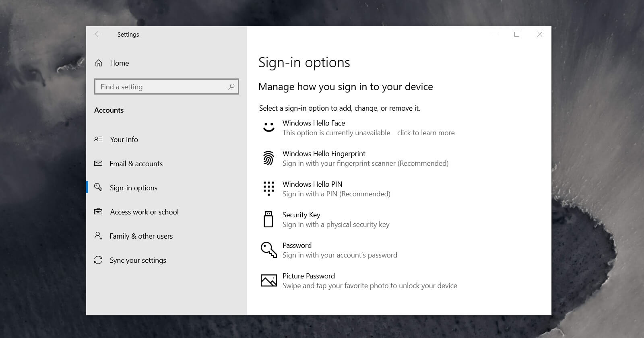The width and height of the screenshot is (644, 338).
Task: Expand the Windows Hello Fingerprint option
Action: 324,154
